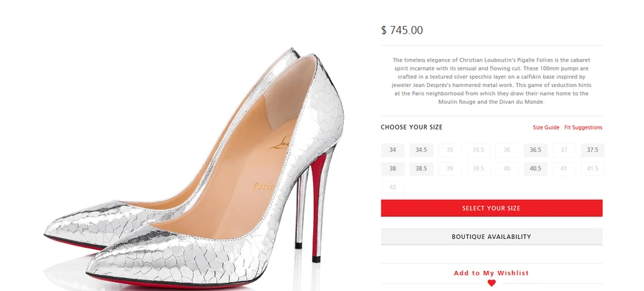This screenshot has height=291, width=644.
Task: Click the unavailable size 39.5 option
Action: tap(478, 168)
